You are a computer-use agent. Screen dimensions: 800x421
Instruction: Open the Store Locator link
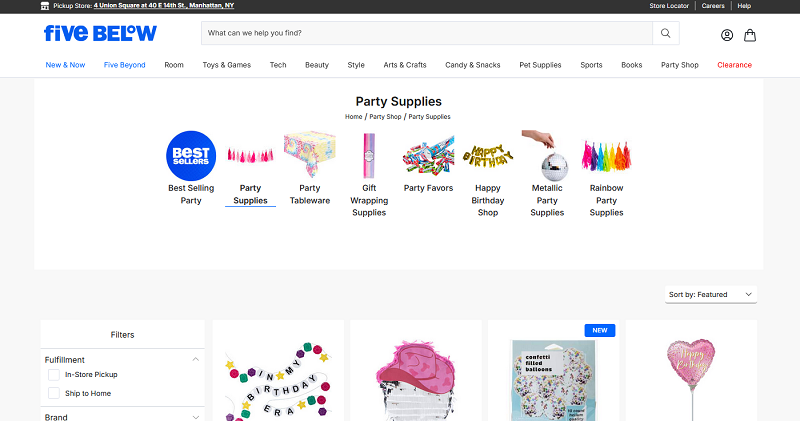(x=669, y=6)
